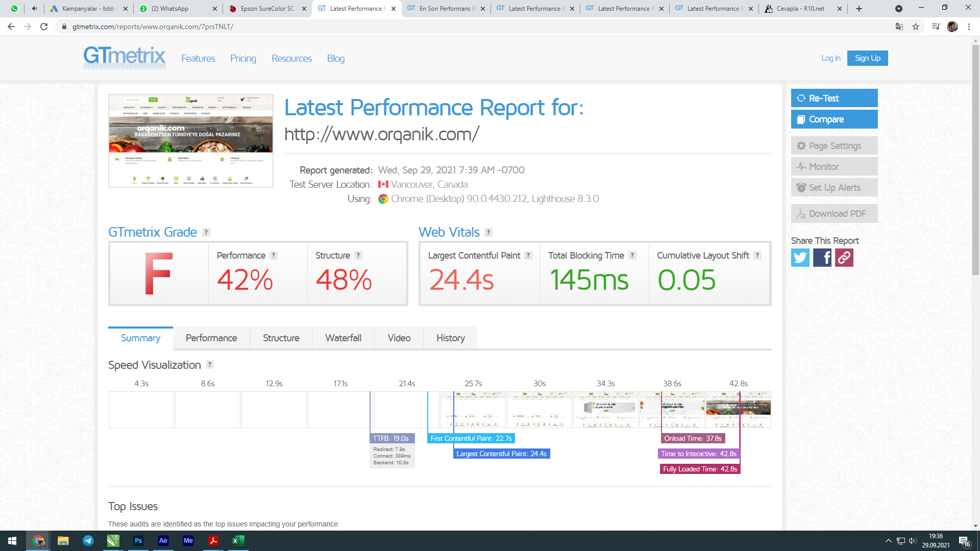980x551 pixels.
Task: Translate this page icon in address bar
Action: pos(899,27)
